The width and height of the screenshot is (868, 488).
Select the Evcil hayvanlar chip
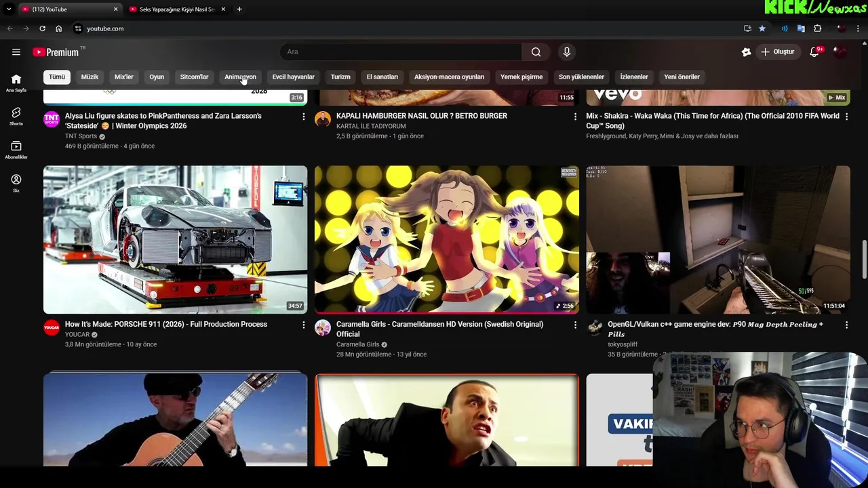[x=294, y=77]
